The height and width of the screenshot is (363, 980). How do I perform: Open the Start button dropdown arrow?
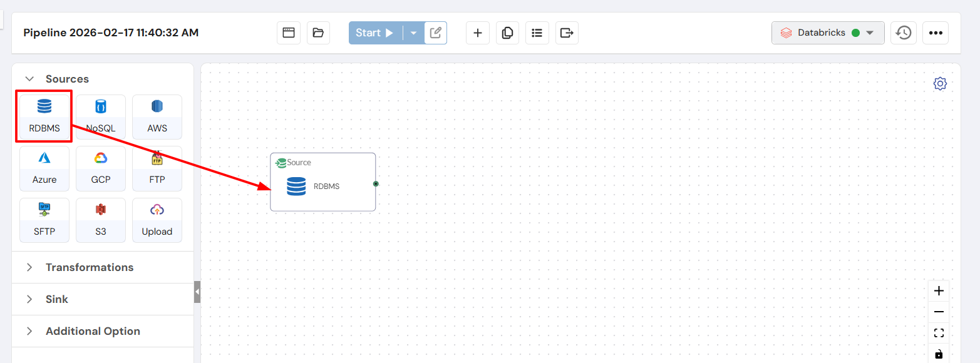click(414, 33)
